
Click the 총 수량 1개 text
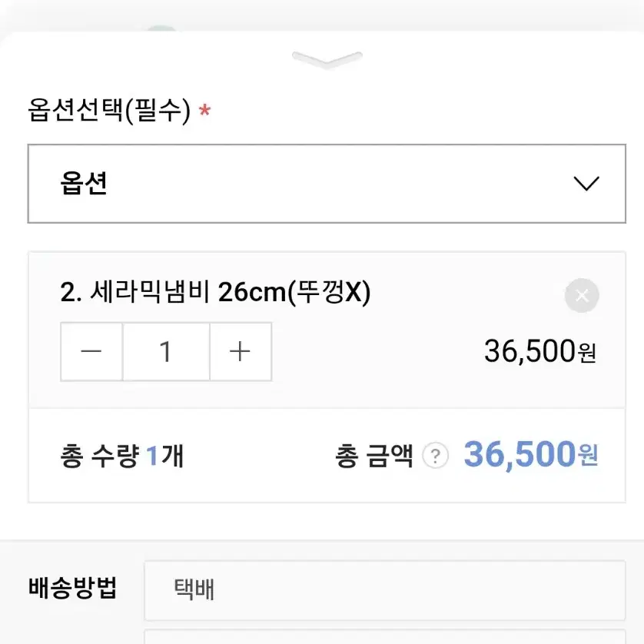tap(121, 456)
